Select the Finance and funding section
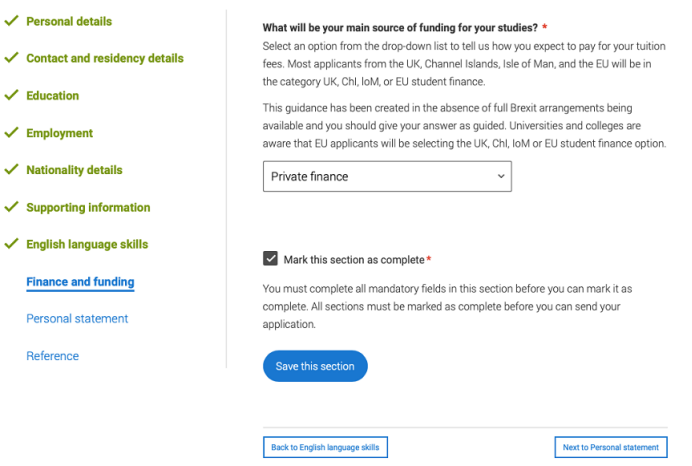This screenshot has width=692, height=466. (x=80, y=282)
